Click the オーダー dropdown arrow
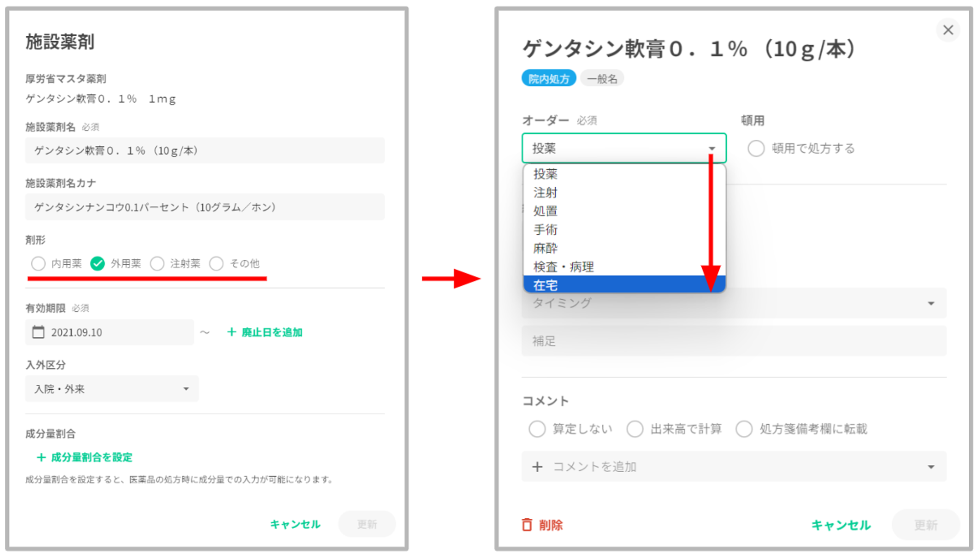 [x=711, y=148]
